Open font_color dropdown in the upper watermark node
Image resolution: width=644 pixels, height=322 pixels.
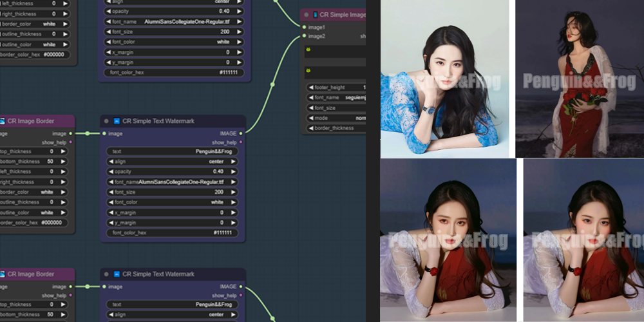[x=174, y=42]
